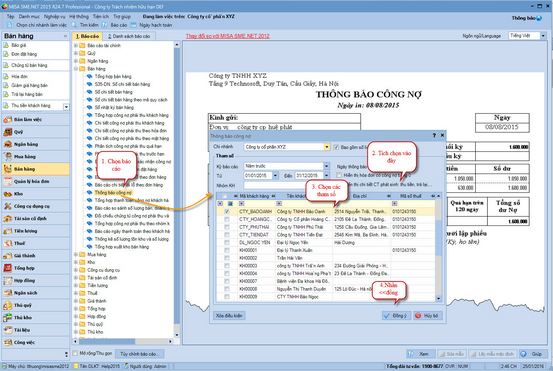
Task: Open Công cụ dụng cụ module icon
Action: pos(8,206)
